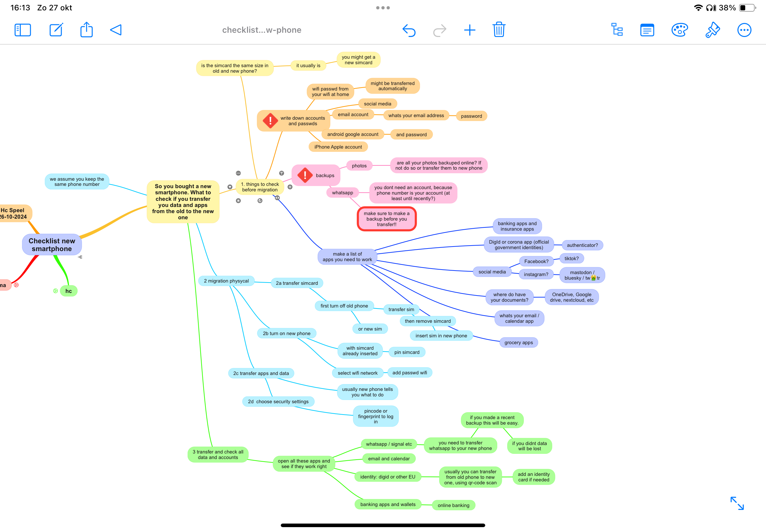Select '2b turn on new phone' node
Screen dimensions: 766x532
coord(287,333)
